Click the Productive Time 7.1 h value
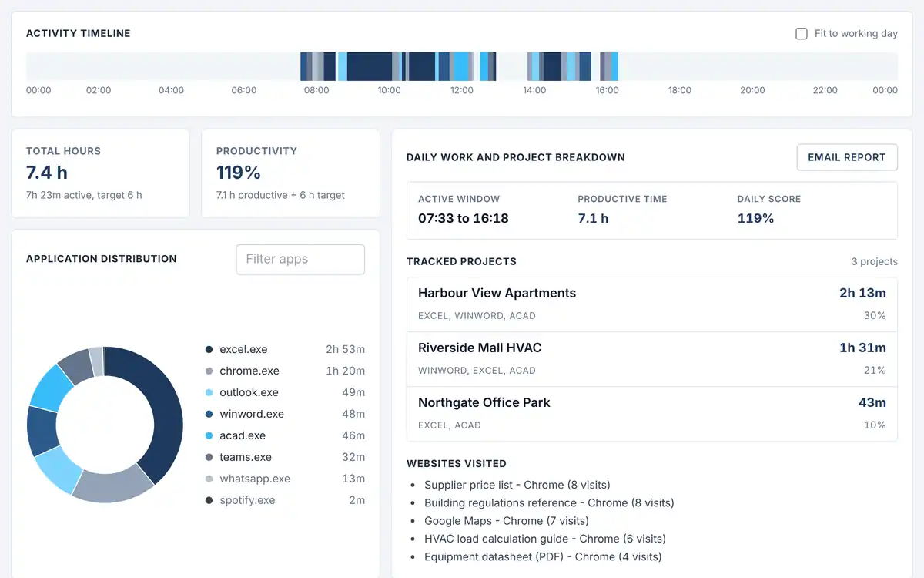The image size is (924, 578). pyautogui.click(x=593, y=218)
